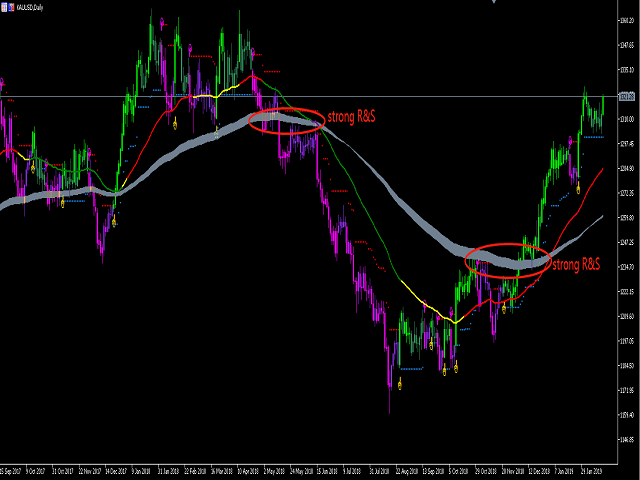Click the 1335.10 price scale label
The height and width of the screenshot is (480, 640).
click(x=627, y=70)
